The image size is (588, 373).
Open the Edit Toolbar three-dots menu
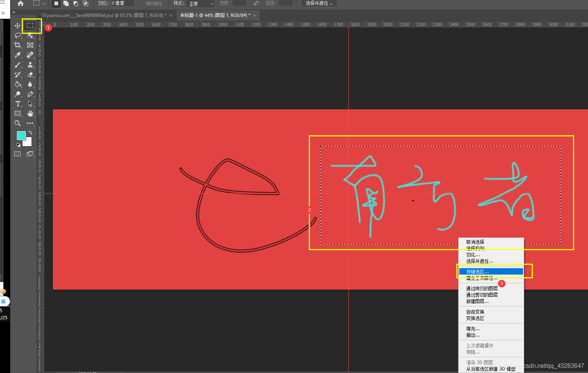30,123
